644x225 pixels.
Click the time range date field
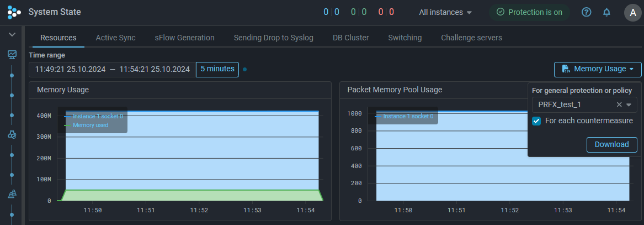point(112,69)
